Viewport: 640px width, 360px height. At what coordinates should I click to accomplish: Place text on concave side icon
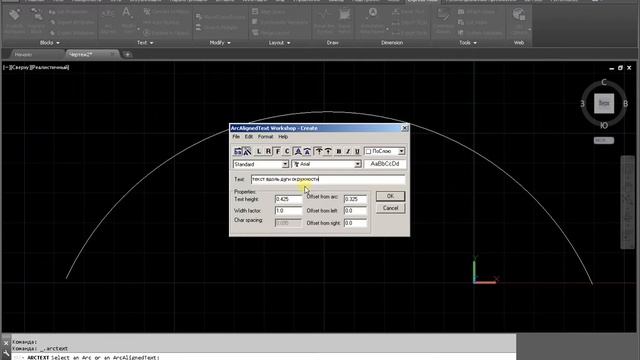pyautogui.click(x=307, y=151)
